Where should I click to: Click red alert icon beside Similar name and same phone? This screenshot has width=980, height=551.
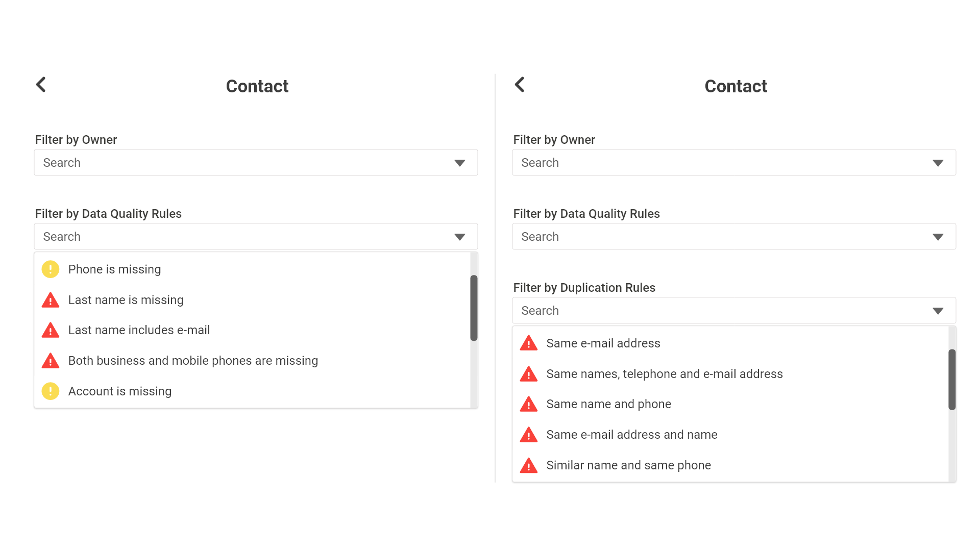coord(529,465)
